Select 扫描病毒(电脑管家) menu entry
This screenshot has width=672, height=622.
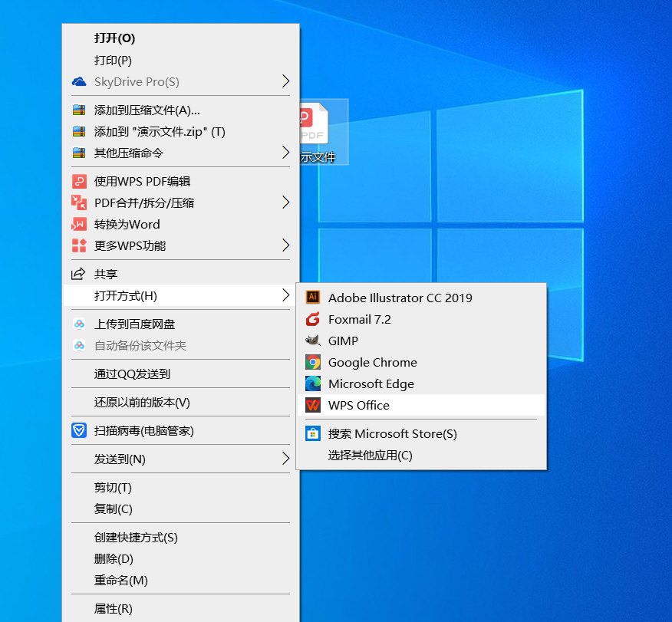click(x=180, y=430)
